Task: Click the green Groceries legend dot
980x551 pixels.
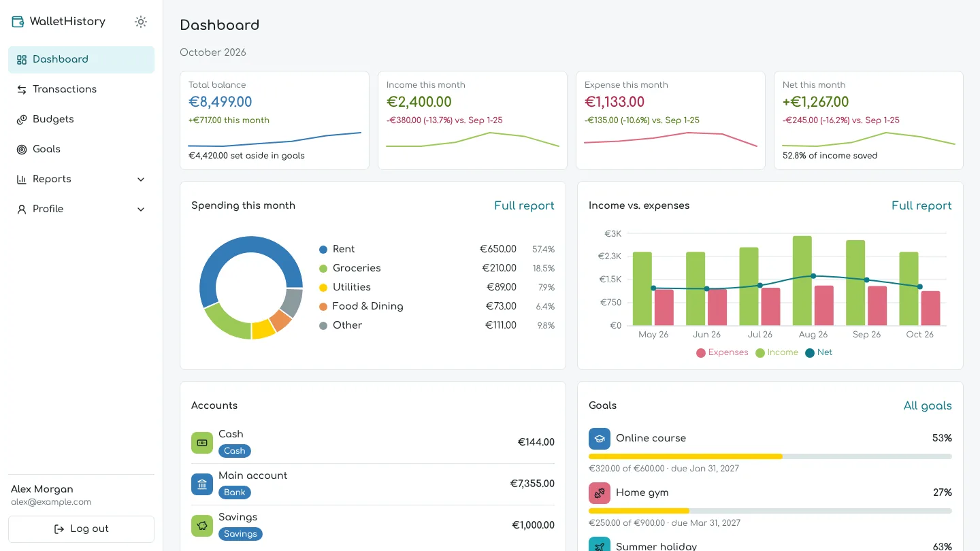Action: [323, 269]
